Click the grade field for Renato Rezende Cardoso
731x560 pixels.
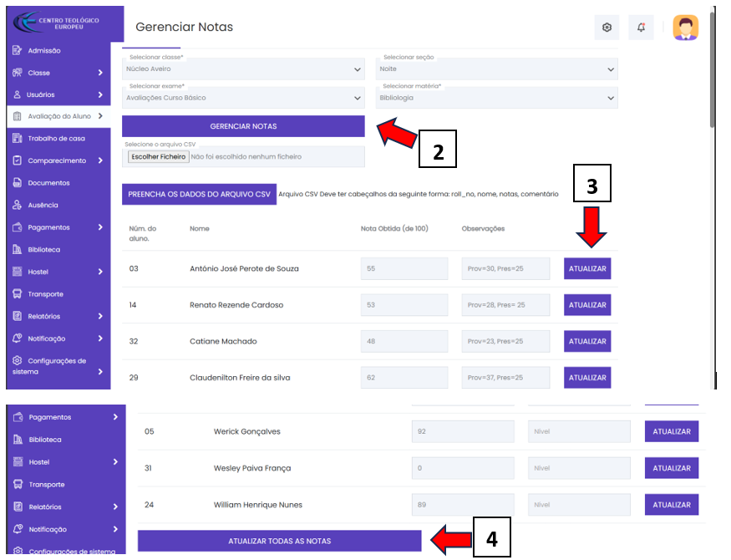(x=404, y=305)
